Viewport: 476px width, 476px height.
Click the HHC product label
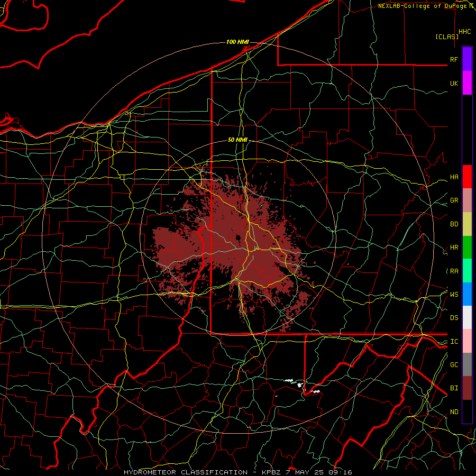coord(465,32)
